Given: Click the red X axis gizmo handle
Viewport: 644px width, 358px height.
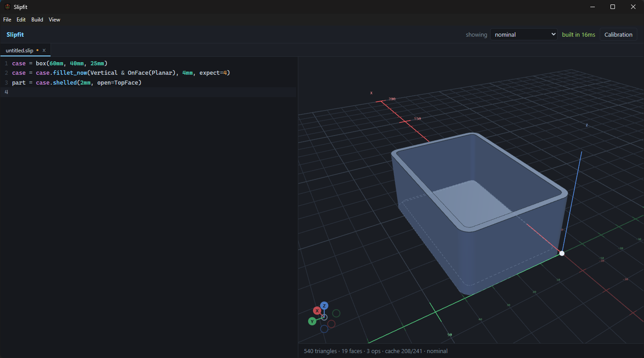Looking at the screenshot, I should [x=317, y=311].
